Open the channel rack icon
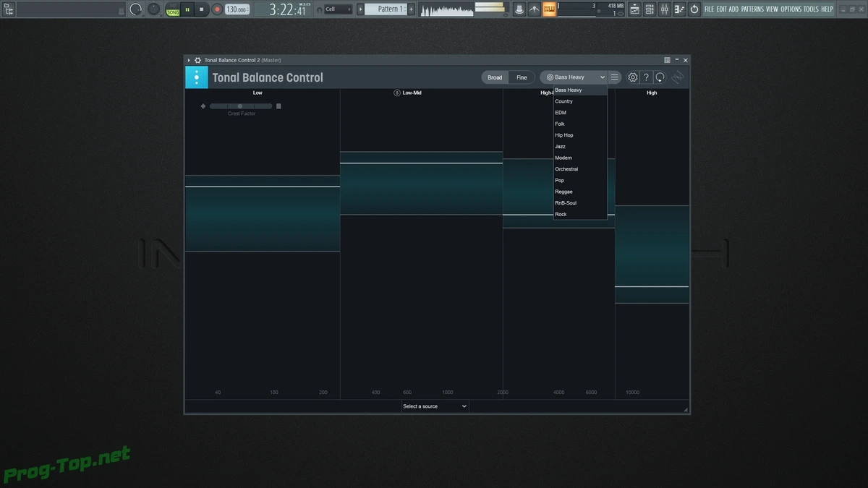The width and height of the screenshot is (868, 488). [650, 9]
